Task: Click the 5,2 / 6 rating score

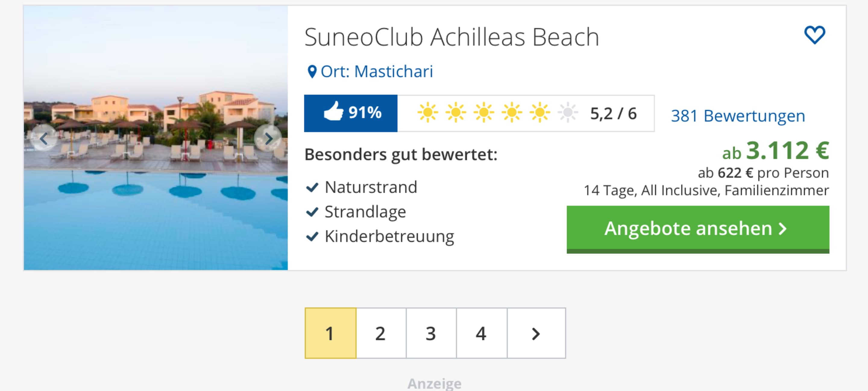Action: 613,114
